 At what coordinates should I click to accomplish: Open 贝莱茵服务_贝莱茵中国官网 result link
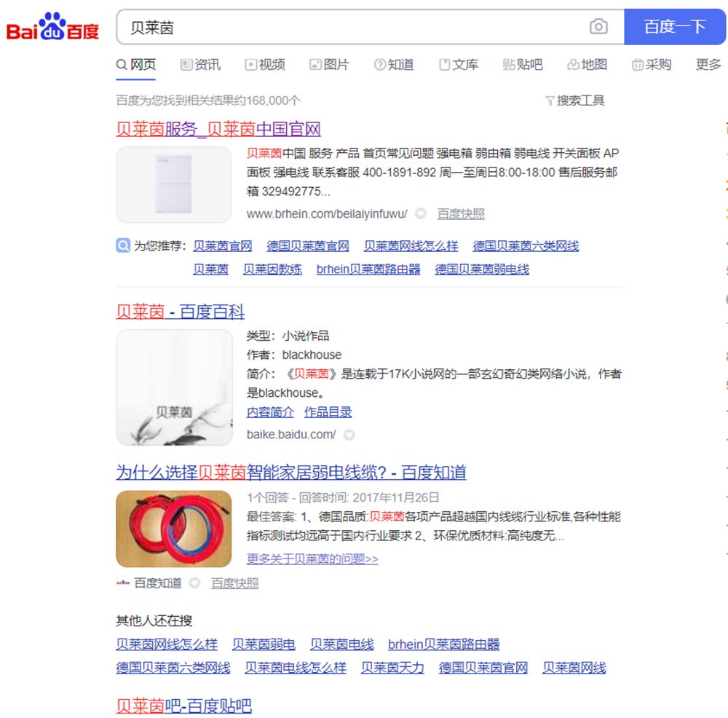tap(218, 129)
